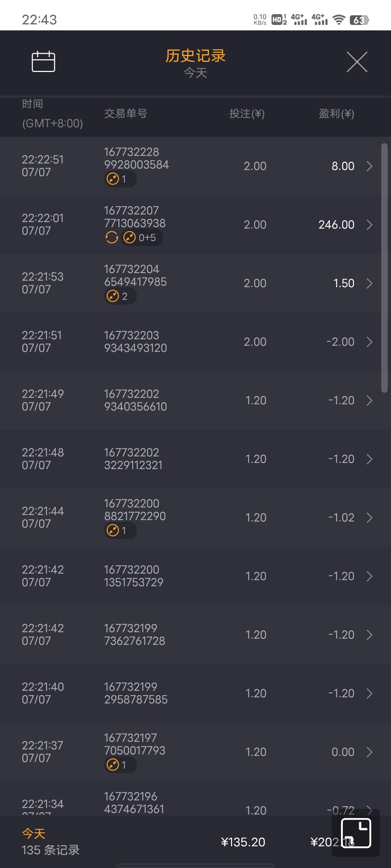391x868 pixels.
Task: Select transaction 1677322029340356610
Action: point(135,400)
